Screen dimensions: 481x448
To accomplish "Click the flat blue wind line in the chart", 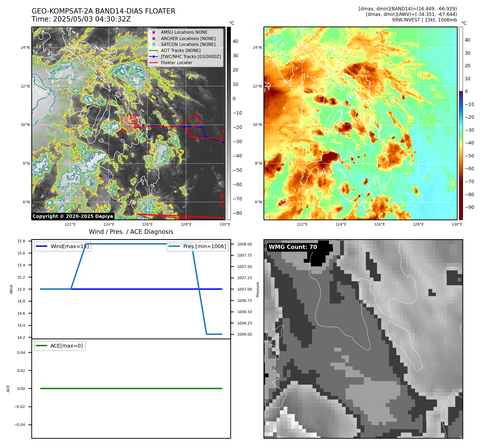I will point(146,289).
